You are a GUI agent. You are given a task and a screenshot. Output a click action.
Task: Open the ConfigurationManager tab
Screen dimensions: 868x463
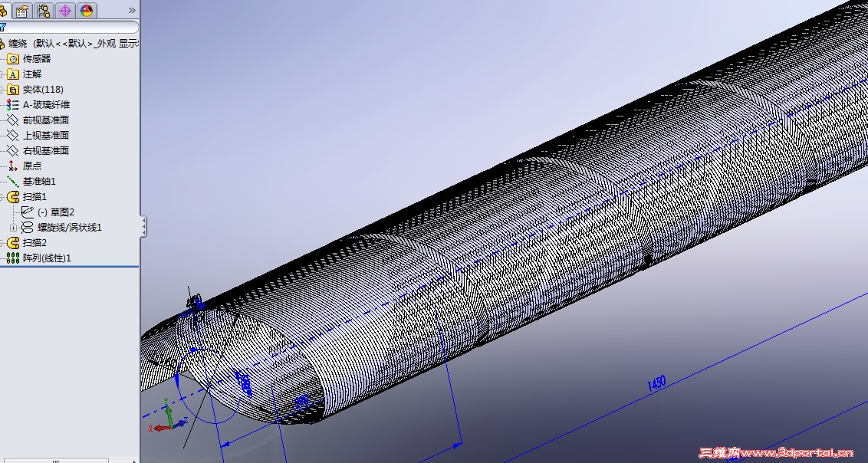tap(44, 10)
